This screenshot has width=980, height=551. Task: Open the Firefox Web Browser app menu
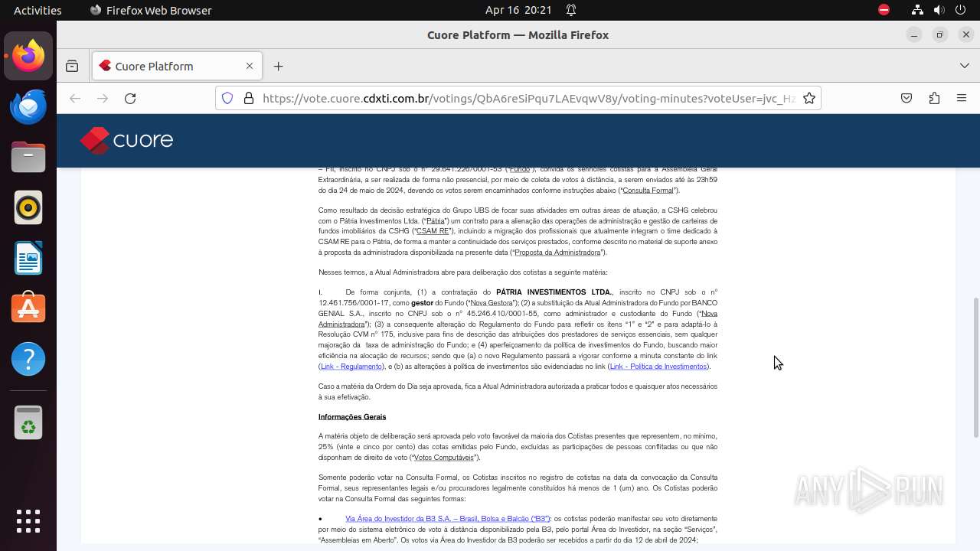(151, 10)
